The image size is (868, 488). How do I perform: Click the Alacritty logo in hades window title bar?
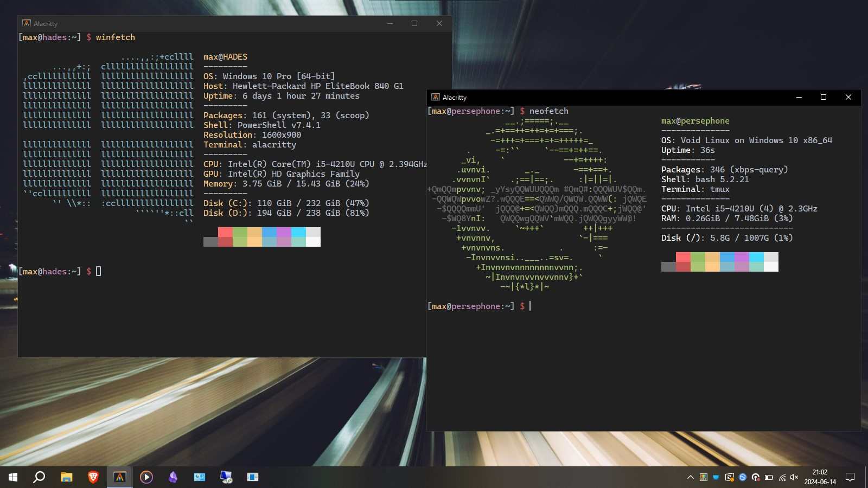click(x=27, y=23)
